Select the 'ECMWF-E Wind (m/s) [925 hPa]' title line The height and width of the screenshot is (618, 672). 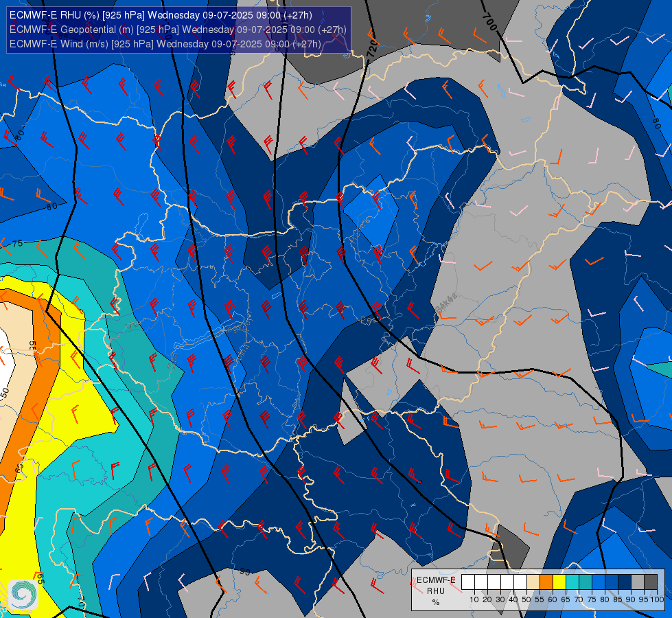165,44
